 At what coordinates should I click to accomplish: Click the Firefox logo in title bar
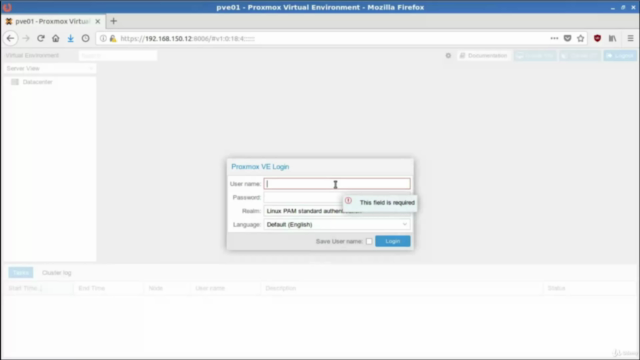(7, 7)
